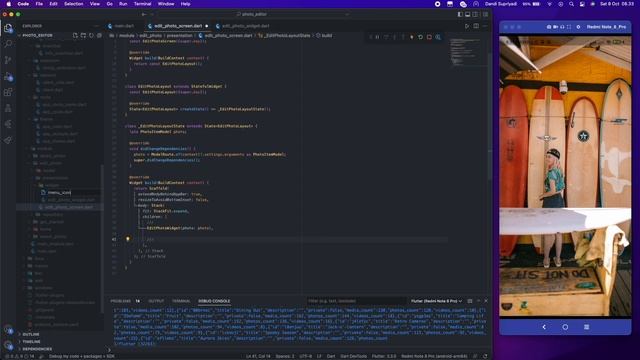Pause the debug session
Viewport: 640px width, 360px height.
[x=377, y=37]
